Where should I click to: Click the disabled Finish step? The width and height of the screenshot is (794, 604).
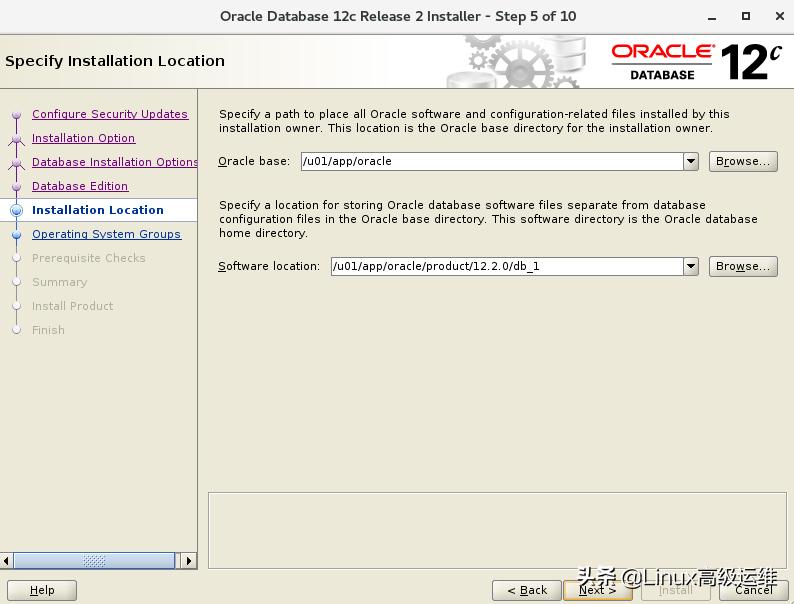[48, 330]
